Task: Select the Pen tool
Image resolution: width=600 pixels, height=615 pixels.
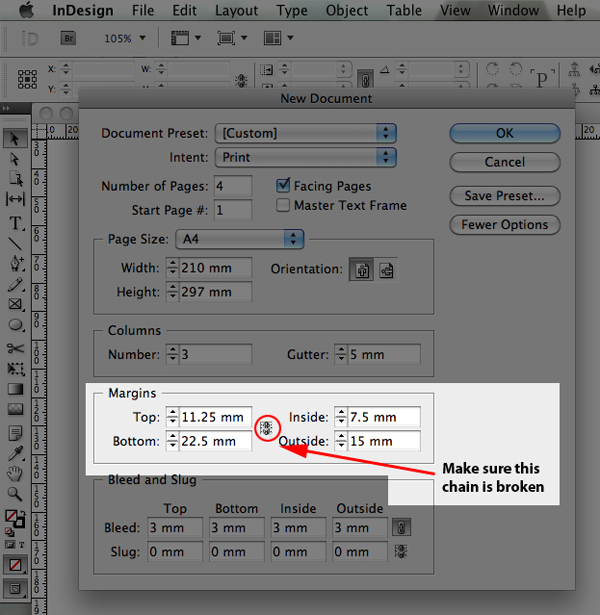Action: [x=16, y=264]
